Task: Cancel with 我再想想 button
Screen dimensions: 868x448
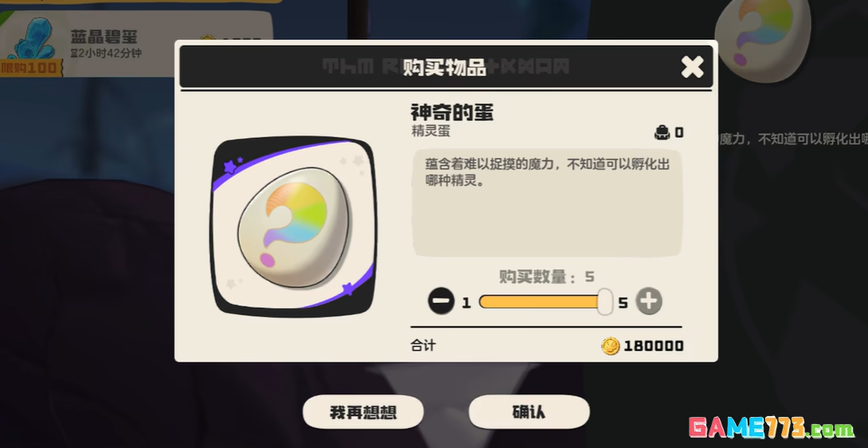Action: tap(363, 412)
